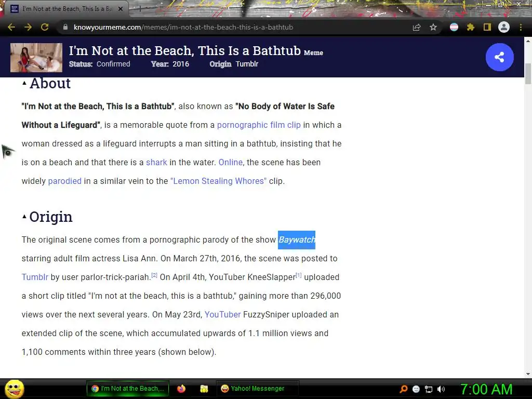The width and height of the screenshot is (532, 399).
Task: Click the meme thumbnail image in header
Action: point(36,57)
